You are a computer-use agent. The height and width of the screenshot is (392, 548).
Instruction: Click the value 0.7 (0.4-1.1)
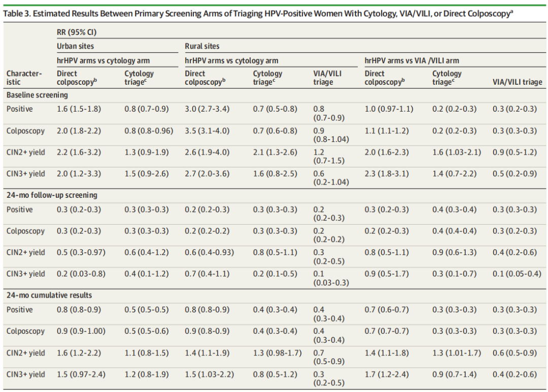click(x=207, y=274)
